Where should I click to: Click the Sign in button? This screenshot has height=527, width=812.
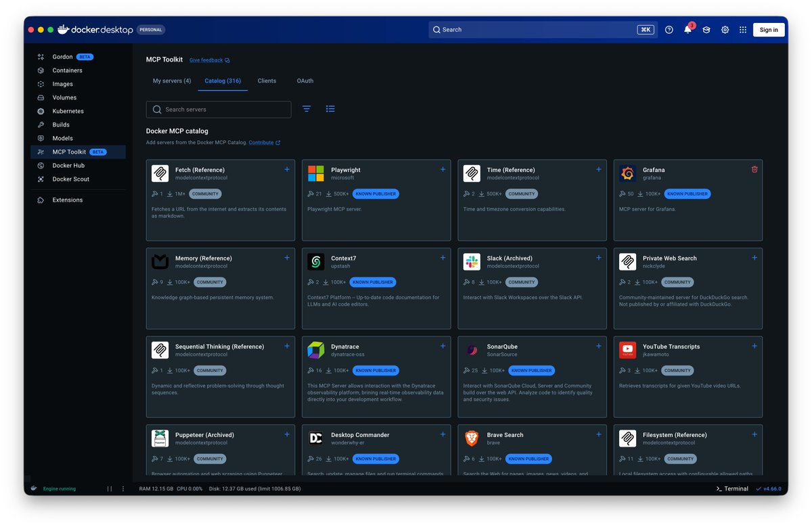click(769, 30)
